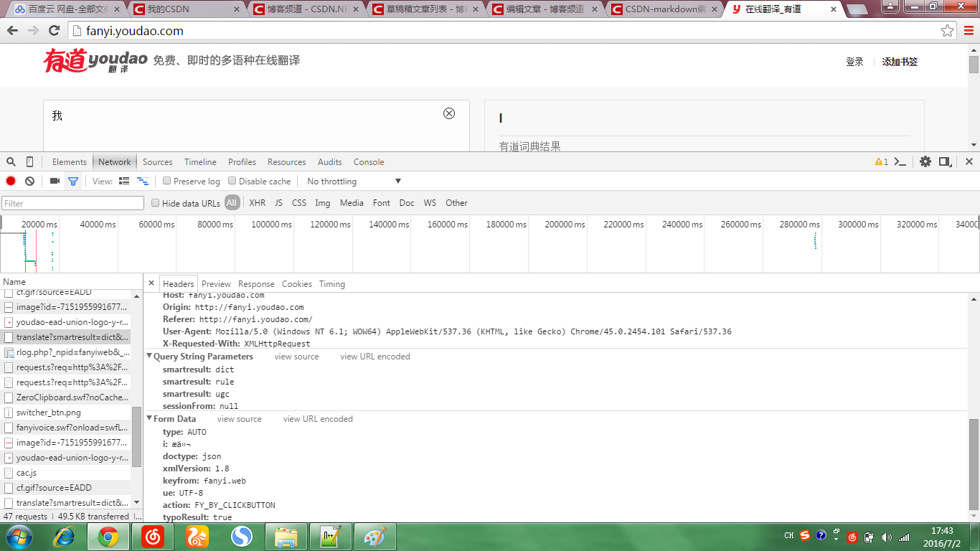Open Chrome main menu
Screen dimensions: 980x551
pos(968,31)
